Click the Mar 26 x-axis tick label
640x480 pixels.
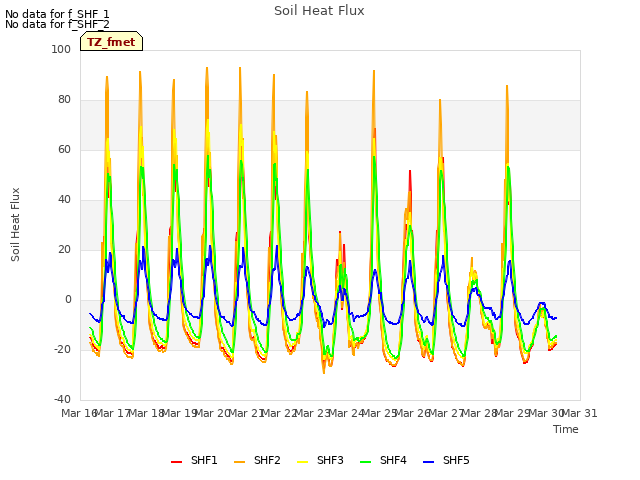click(413, 413)
